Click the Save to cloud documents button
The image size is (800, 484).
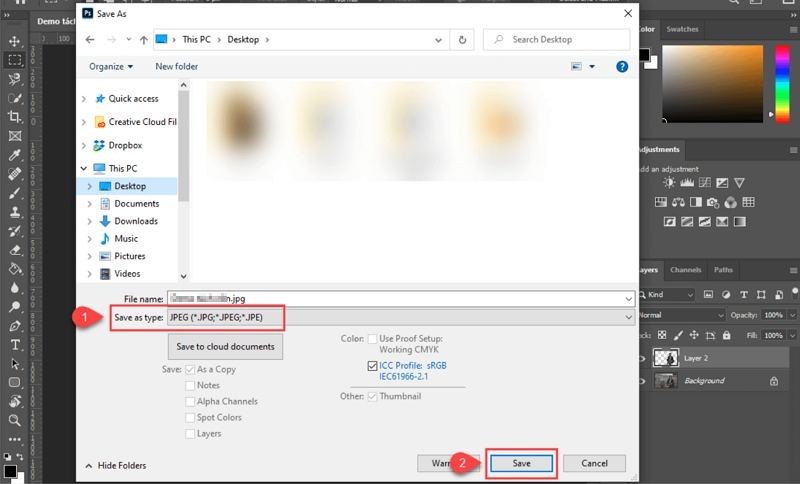(225, 346)
